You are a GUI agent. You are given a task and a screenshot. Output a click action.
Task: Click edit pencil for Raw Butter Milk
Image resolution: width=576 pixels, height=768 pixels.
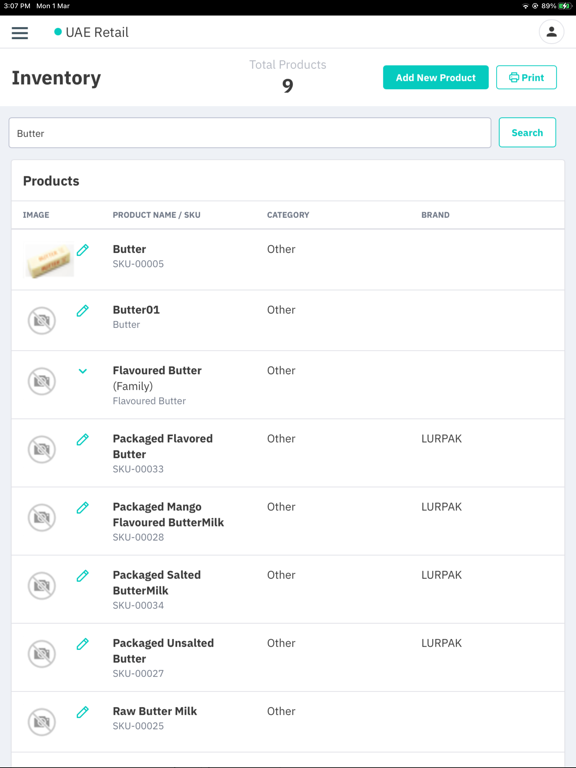(x=83, y=712)
